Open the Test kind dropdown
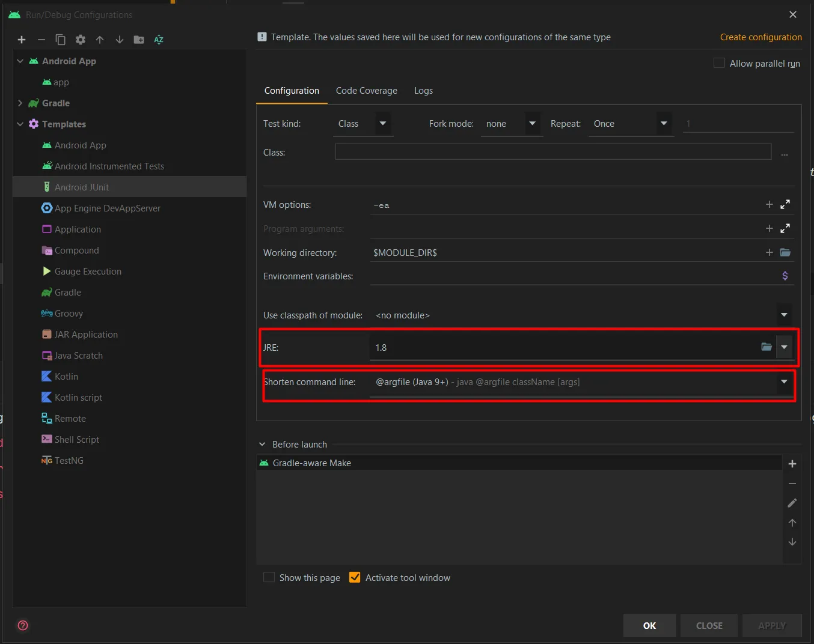 [382, 124]
